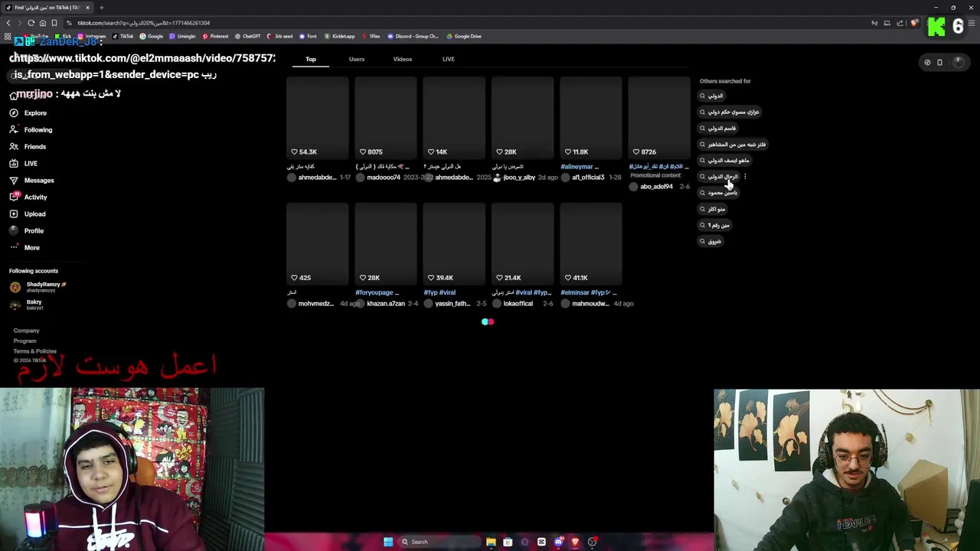Viewport: 980px width, 551px height.
Task: Click the #elminsar hashtag link
Action: (x=577, y=292)
